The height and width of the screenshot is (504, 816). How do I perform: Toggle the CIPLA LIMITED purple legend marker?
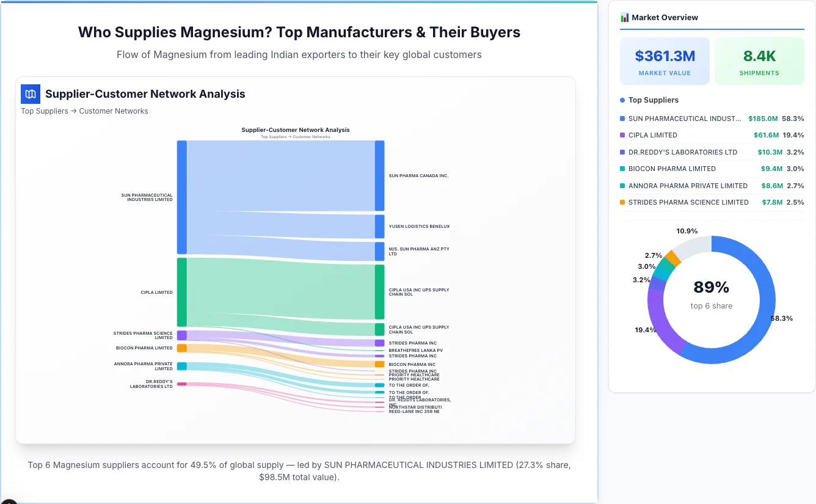click(622, 135)
